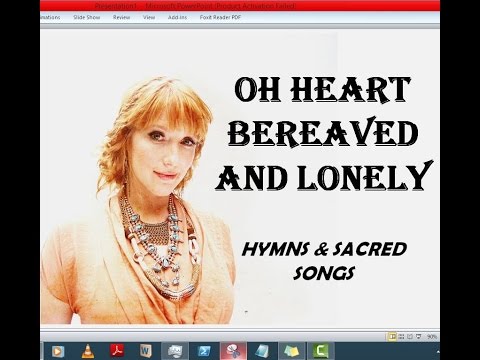Open Camtasia from taskbar
Image resolution: width=480 pixels, height=360 pixels.
click(321, 351)
